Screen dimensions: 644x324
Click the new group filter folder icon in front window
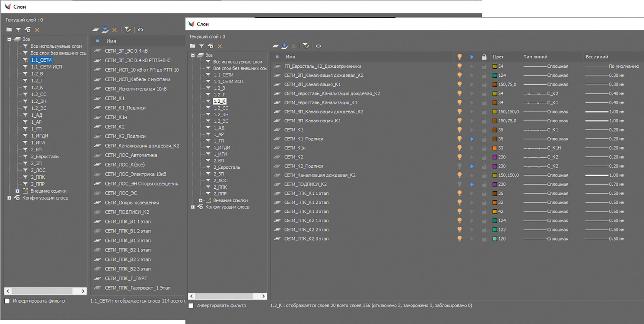coord(193,46)
